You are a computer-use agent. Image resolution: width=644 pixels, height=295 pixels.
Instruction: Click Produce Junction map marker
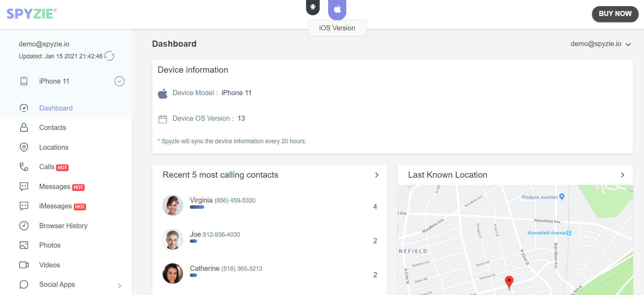click(x=562, y=197)
